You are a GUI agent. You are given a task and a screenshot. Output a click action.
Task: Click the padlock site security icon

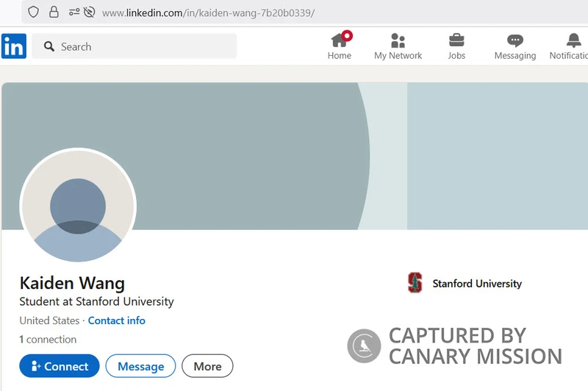click(54, 12)
